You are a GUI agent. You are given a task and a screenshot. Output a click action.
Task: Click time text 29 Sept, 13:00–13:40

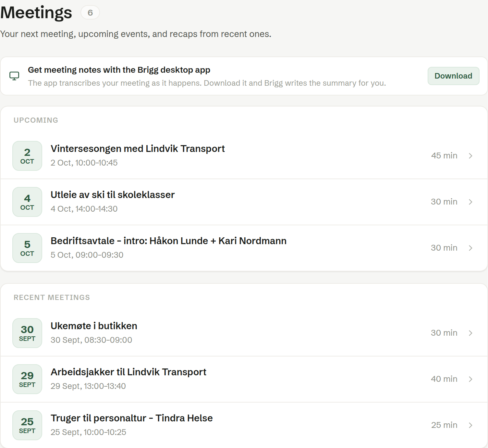click(88, 386)
